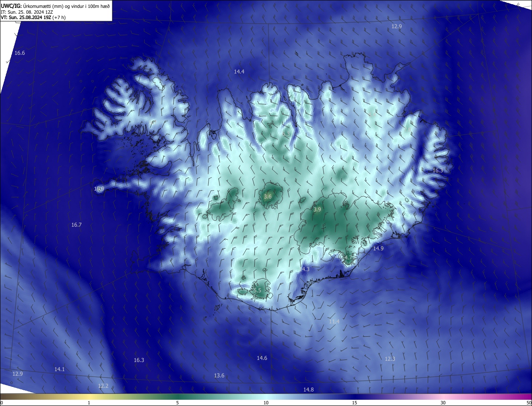Image resolution: width=532 pixels, height=406 pixels.
Task: Select the 13.6 value label
Action: [219, 376]
